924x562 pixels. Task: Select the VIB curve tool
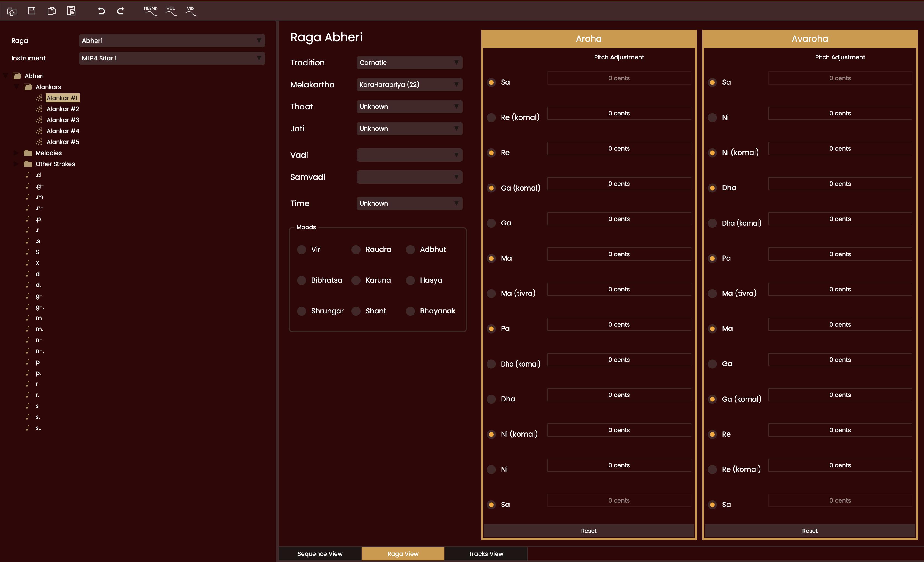190,11
